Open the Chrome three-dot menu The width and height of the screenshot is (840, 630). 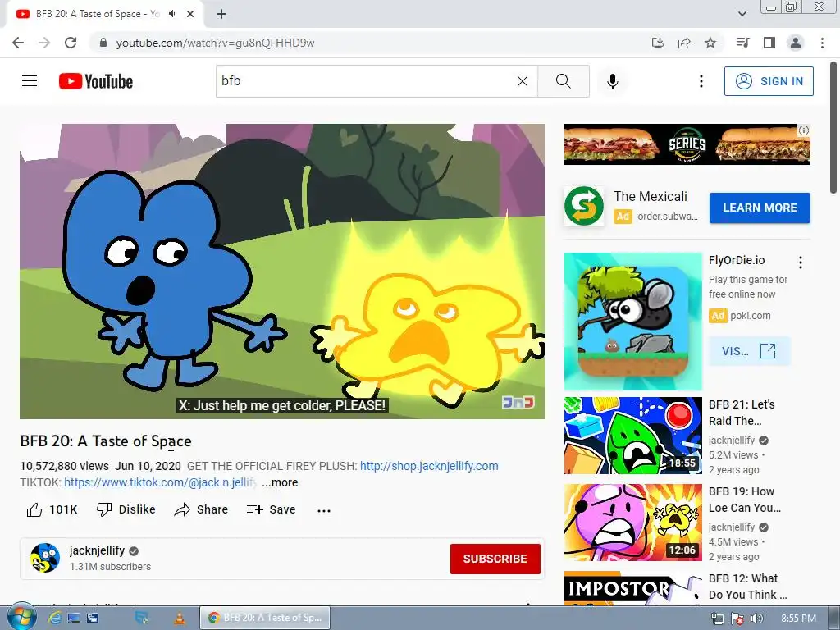(822, 43)
